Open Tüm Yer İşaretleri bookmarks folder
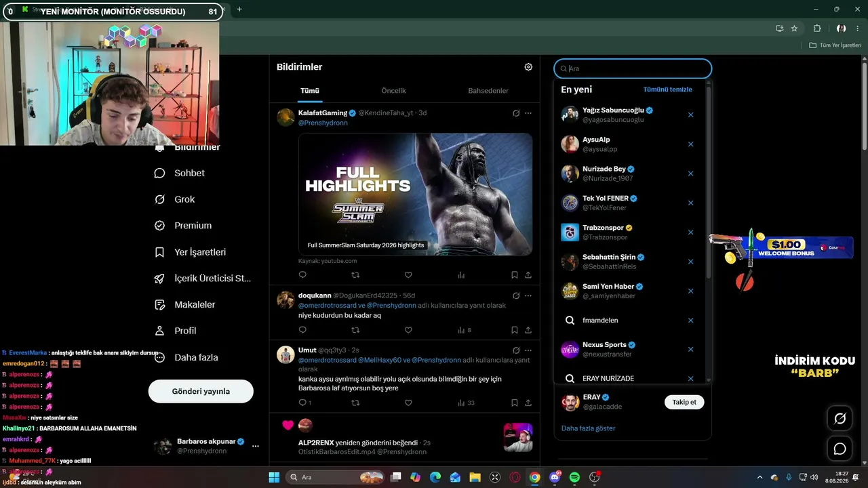Image resolution: width=868 pixels, height=488 pixels. (835, 45)
